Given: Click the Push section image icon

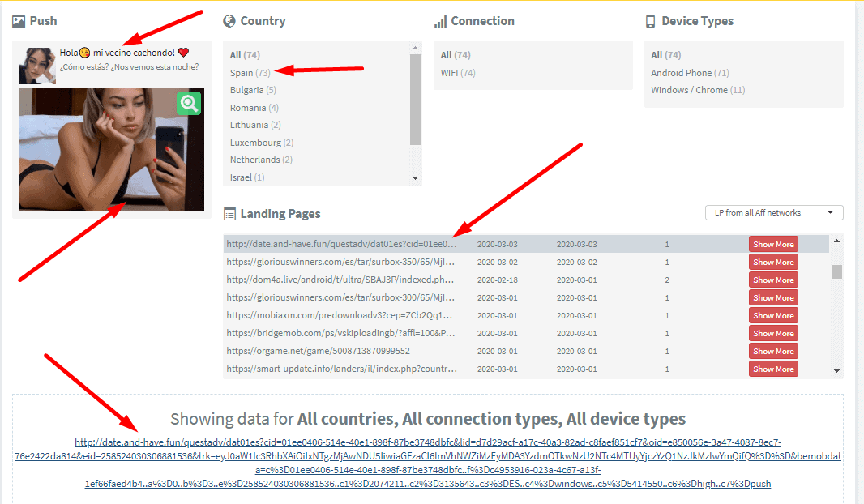Looking at the screenshot, I should click(x=19, y=21).
